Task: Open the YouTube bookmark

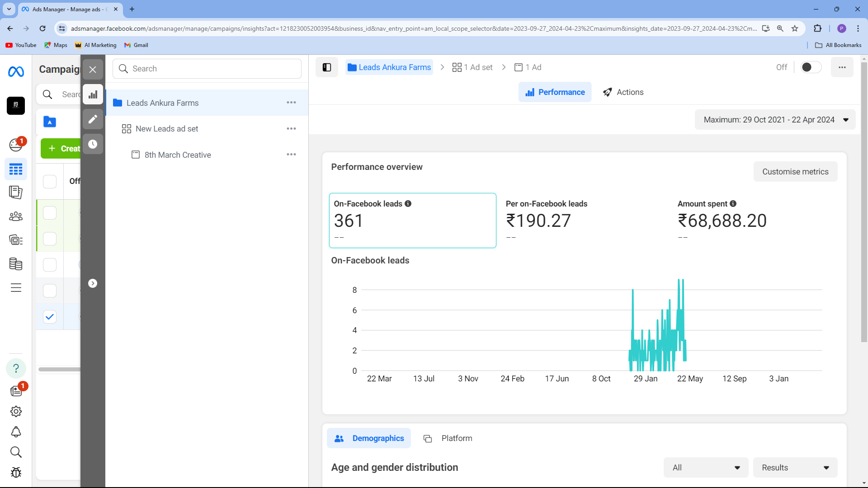Action: [21, 45]
